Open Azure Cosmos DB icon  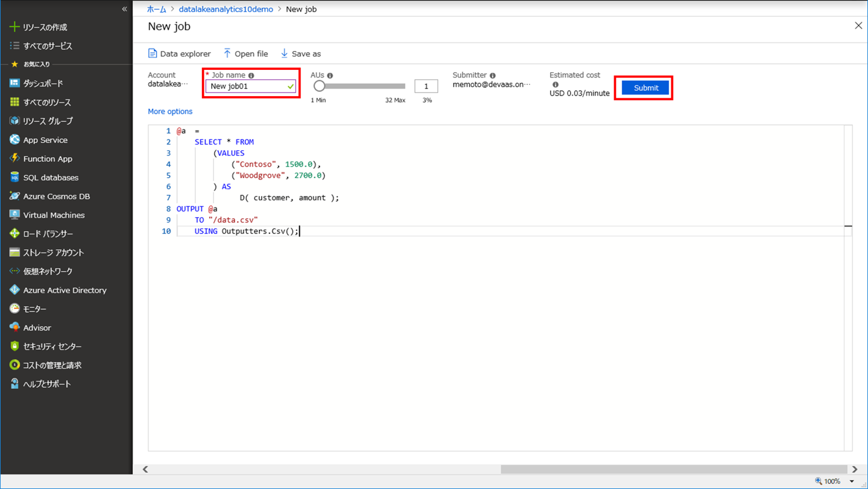(x=15, y=196)
